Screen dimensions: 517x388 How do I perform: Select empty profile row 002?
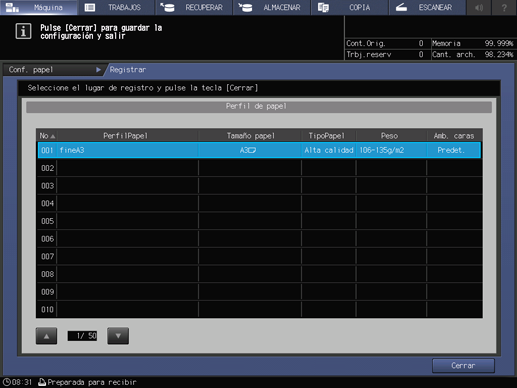pyautogui.click(x=259, y=168)
